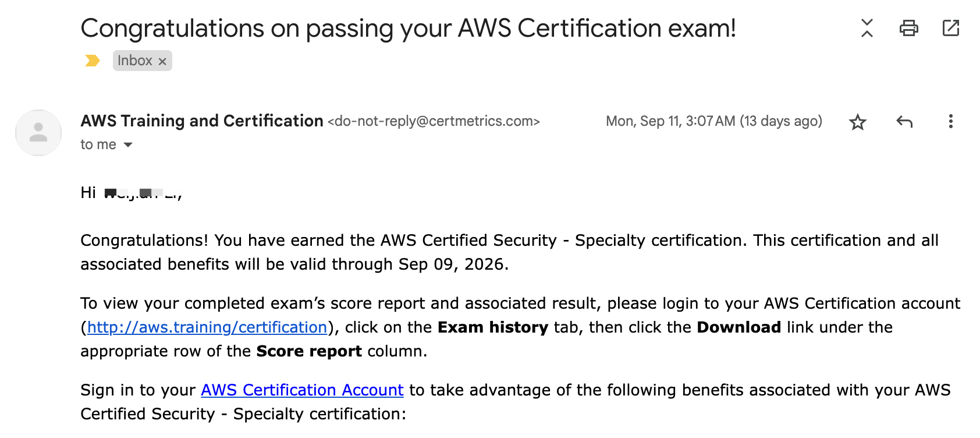Toggle the yellow importance marker
This screenshot has width=980, height=438.
pyautogui.click(x=92, y=61)
